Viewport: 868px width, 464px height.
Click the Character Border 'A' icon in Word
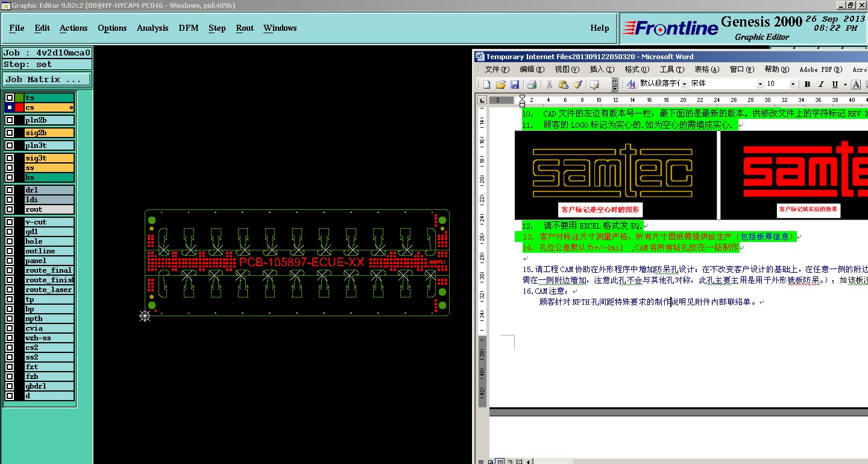click(856, 84)
